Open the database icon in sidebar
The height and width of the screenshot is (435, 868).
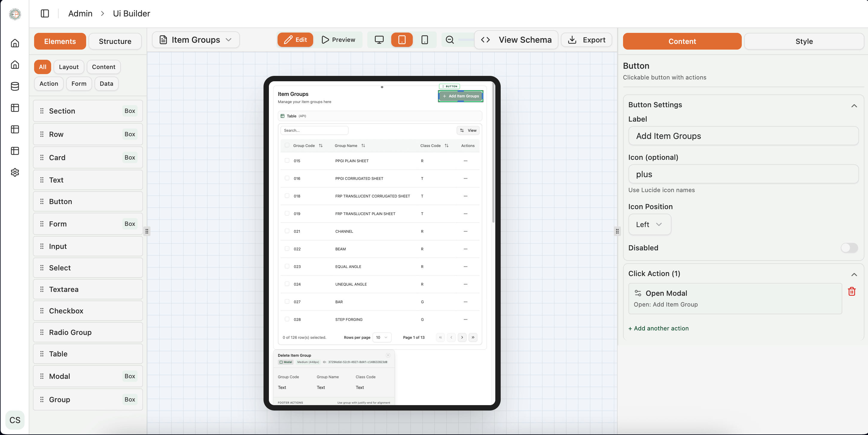pos(15,86)
